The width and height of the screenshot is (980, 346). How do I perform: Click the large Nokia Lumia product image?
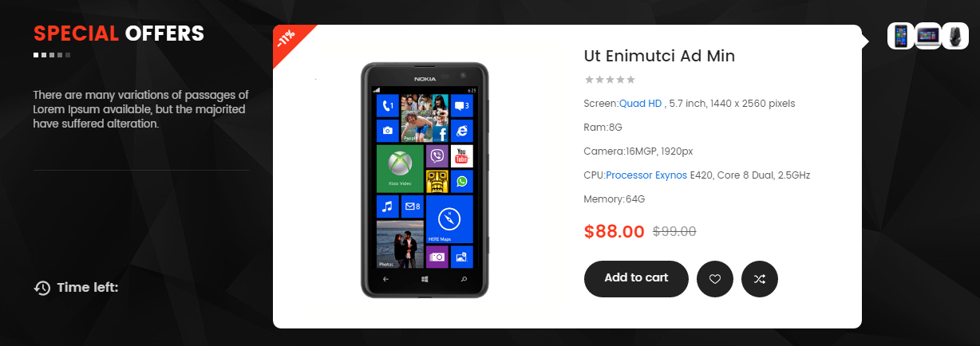pos(425,179)
